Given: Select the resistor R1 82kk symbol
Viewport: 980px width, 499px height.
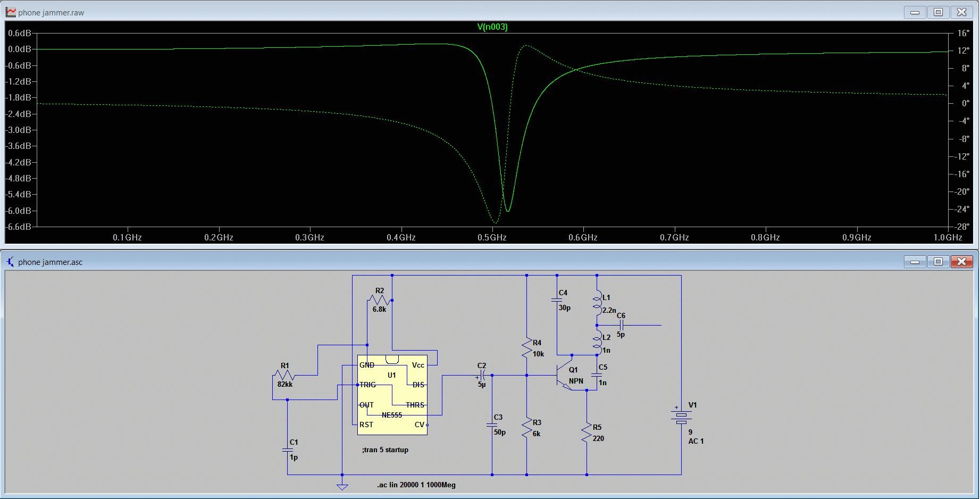Looking at the screenshot, I should tap(285, 376).
